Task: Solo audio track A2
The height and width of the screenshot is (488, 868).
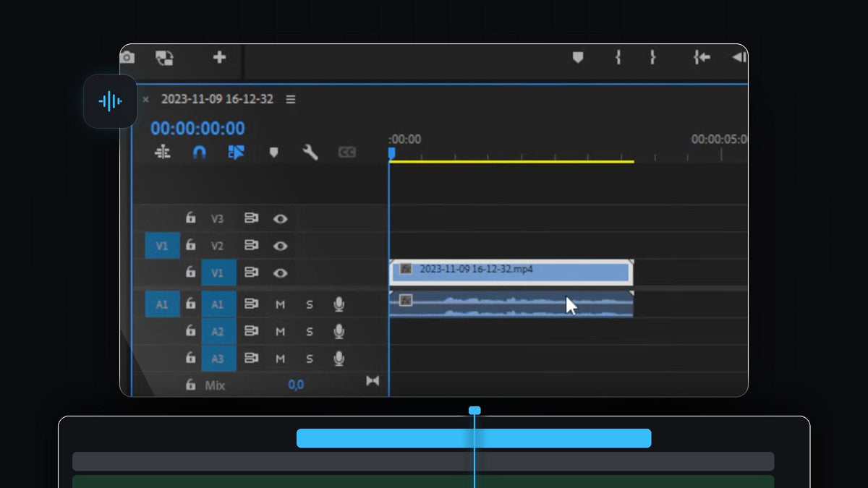Action: 310,332
